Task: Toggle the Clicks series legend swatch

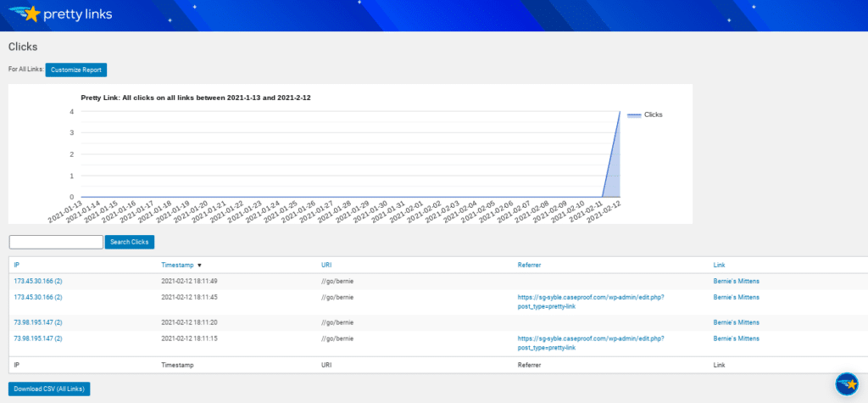Action: point(633,115)
